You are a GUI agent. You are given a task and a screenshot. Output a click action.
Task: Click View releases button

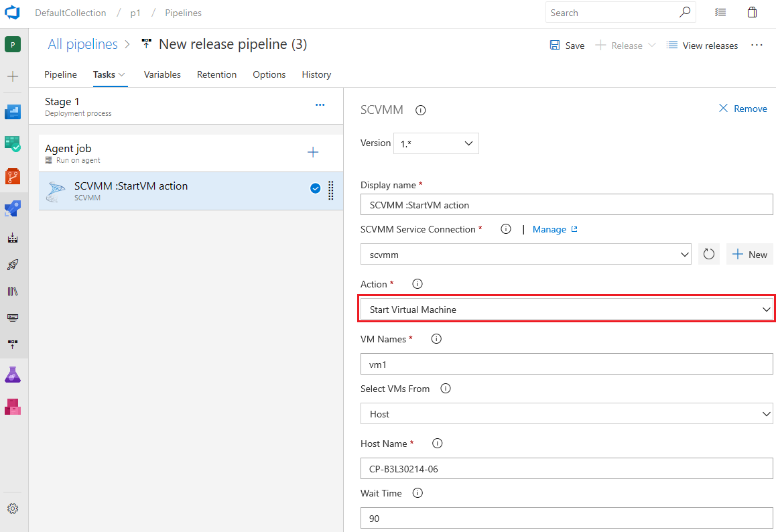(x=702, y=46)
